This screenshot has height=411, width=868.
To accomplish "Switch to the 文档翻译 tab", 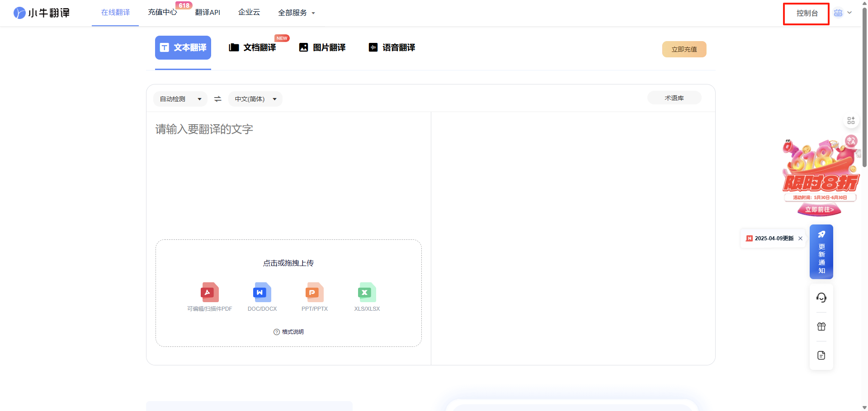I will tap(253, 47).
